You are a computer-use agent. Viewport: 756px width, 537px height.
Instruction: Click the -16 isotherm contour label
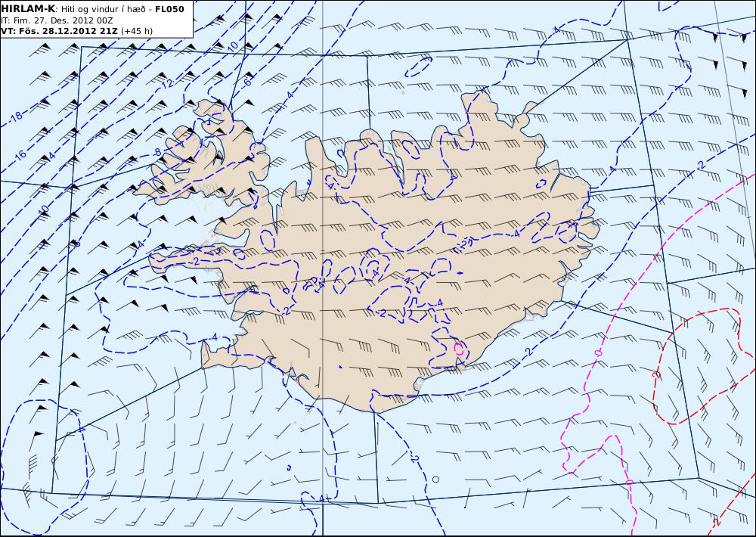20,155
